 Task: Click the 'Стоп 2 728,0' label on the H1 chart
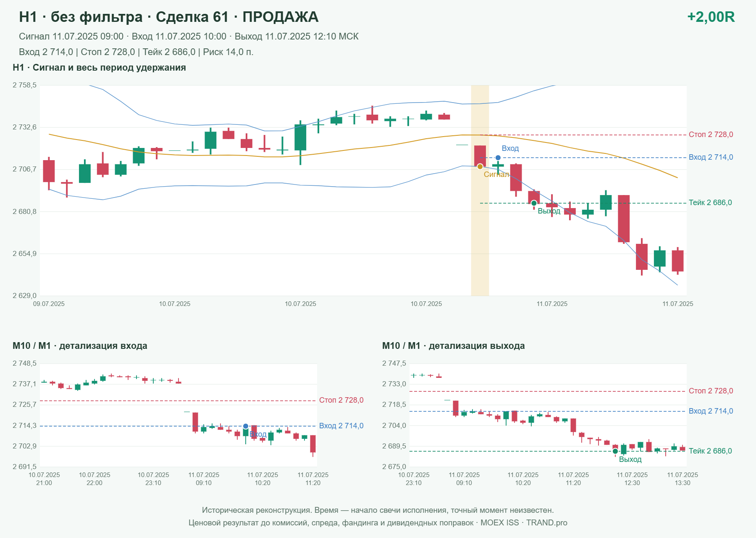pyautogui.click(x=711, y=134)
